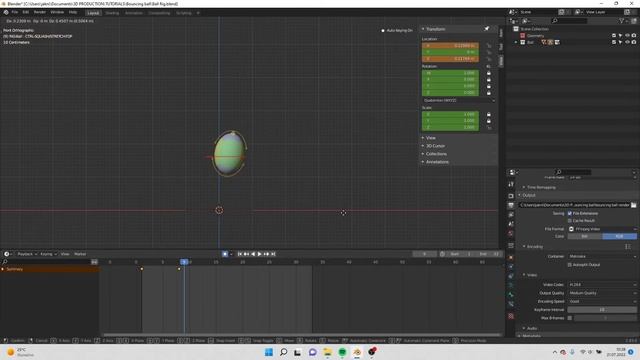This screenshot has height=360, width=640.
Task: Expand the 3D Cursor panel
Action: point(435,146)
